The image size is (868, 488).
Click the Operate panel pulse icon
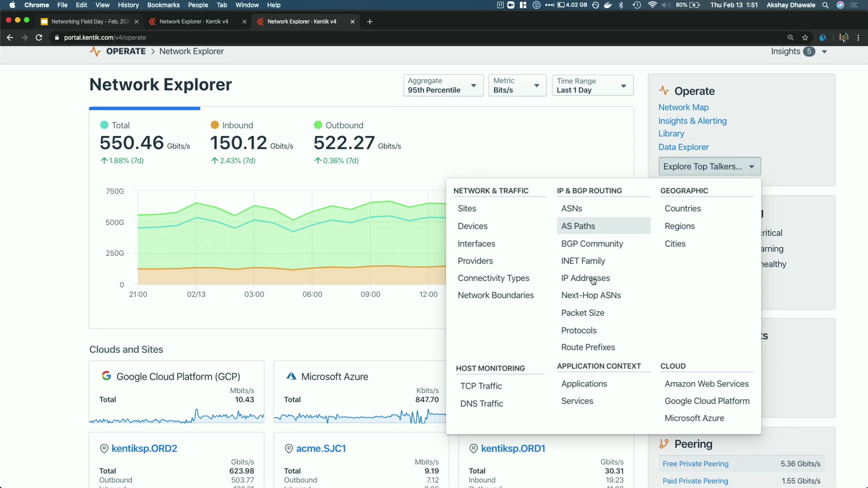(664, 90)
